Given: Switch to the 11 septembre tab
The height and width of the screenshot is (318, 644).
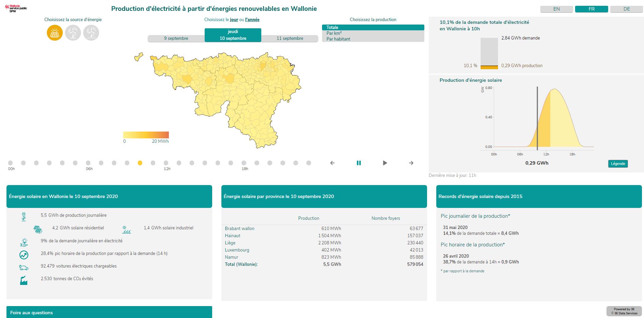Looking at the screenshot, I should coord(290,39).
